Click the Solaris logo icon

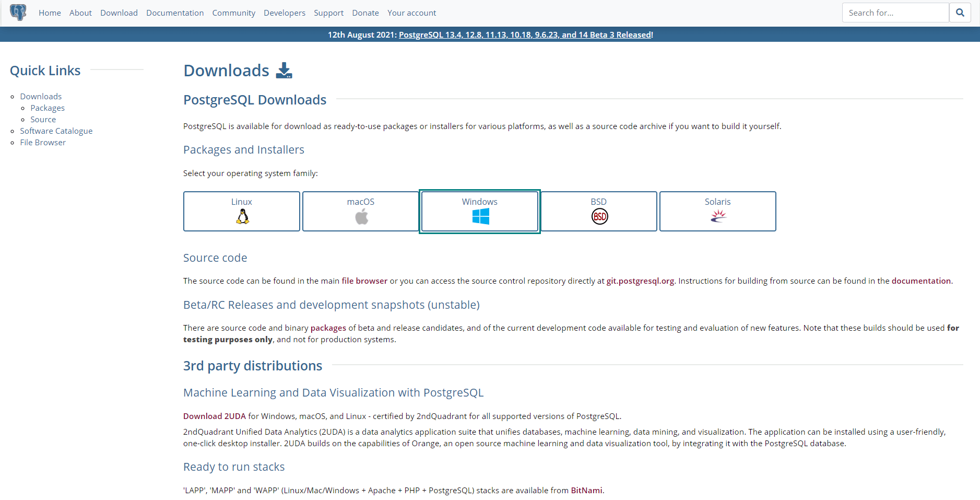click(718, 216)
